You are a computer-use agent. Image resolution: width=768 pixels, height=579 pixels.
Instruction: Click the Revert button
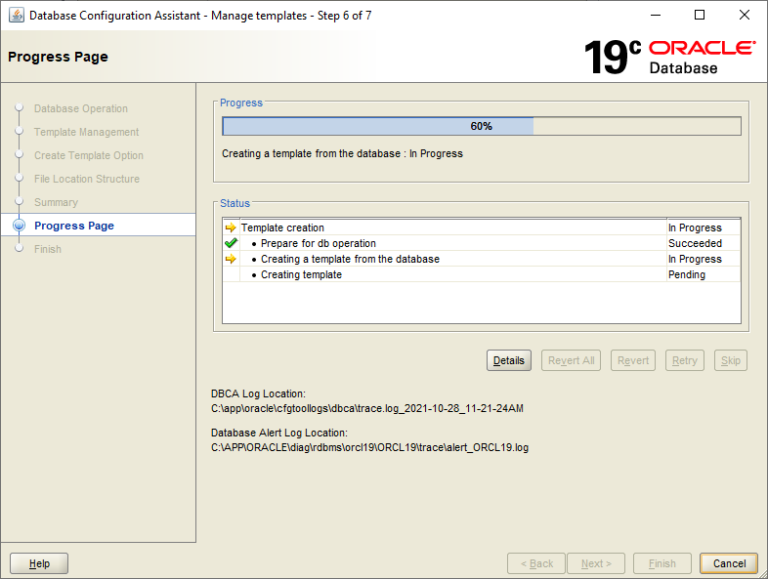(x=633, y=361)
